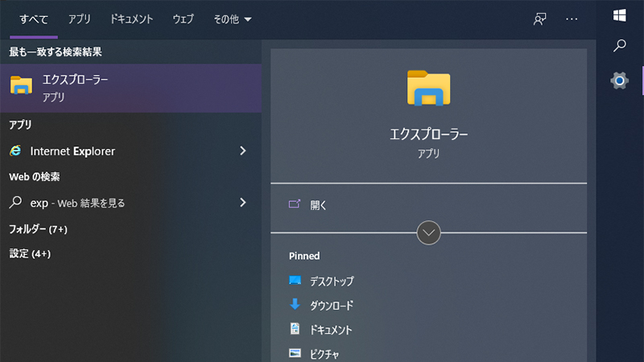Click the エクスプローラー title in preview
644x362 pixels.
tap(428, 134)
